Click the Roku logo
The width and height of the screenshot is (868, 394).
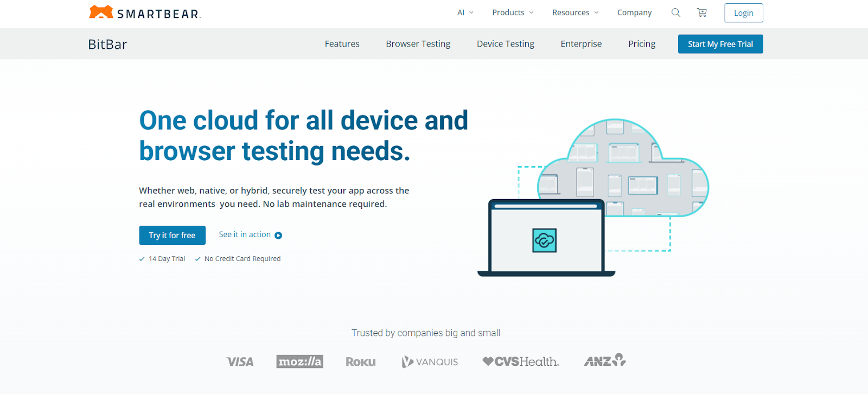tap(361, 362)
